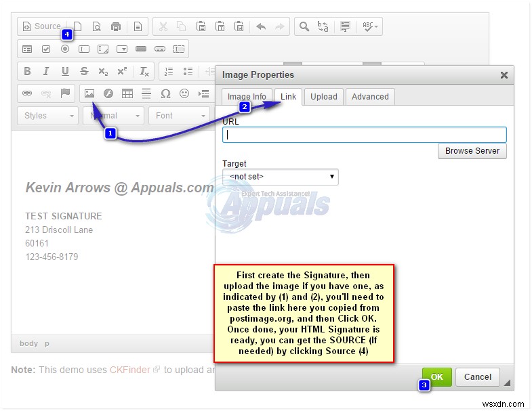Viewport: 532px width, 411px height.
Task: Insert a numbered list
Action: [169, 71]
